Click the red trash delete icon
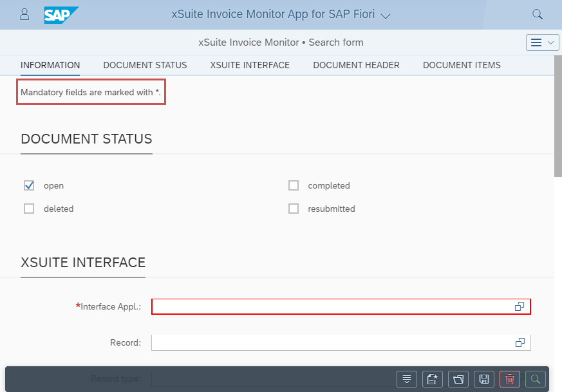 pyautogui.click(x=510, y=379)
